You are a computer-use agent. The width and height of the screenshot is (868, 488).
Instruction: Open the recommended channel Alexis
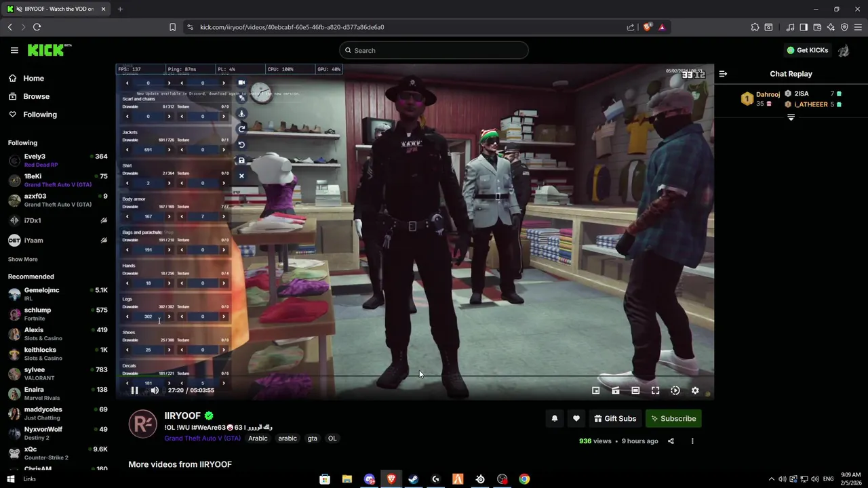[x=58, y=334]
